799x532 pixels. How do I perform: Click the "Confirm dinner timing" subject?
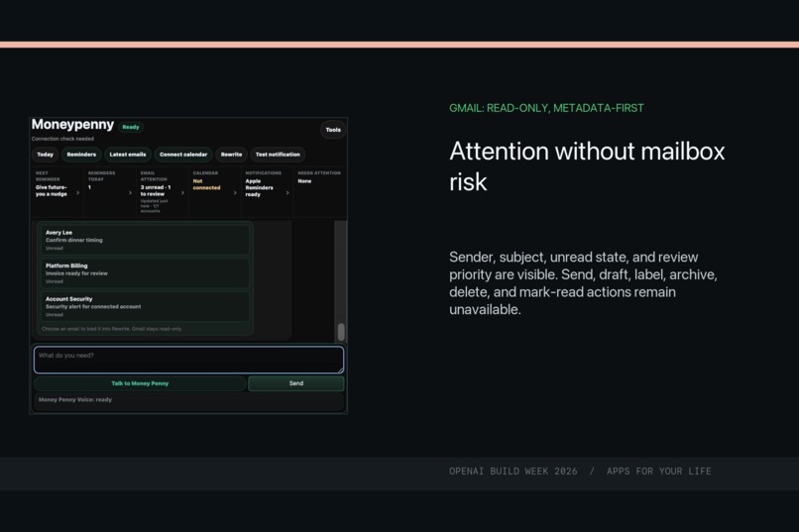coord(74,241)
